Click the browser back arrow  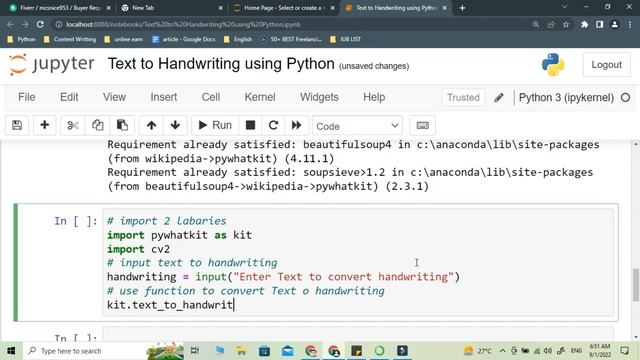[10, 24]
